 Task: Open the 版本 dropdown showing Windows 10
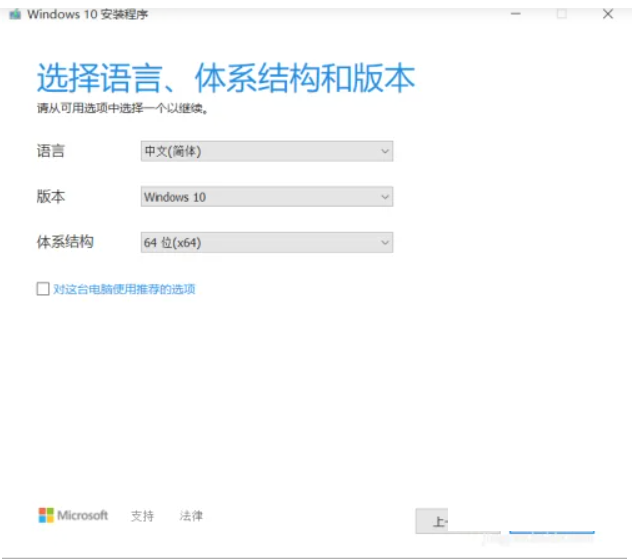[267, 197]
